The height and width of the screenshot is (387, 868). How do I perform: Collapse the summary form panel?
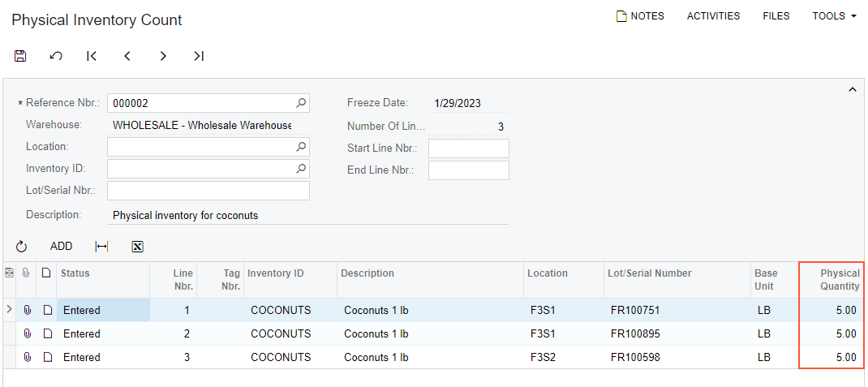852,89
